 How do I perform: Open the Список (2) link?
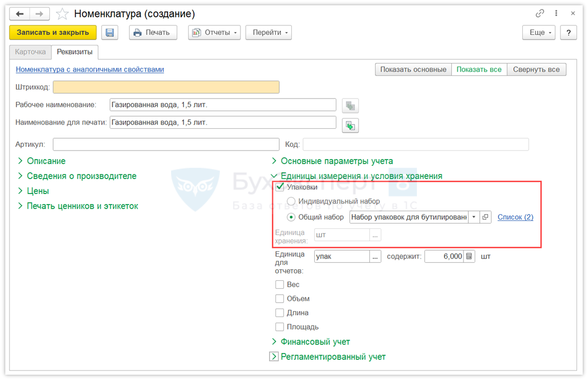tap(515, 217)
